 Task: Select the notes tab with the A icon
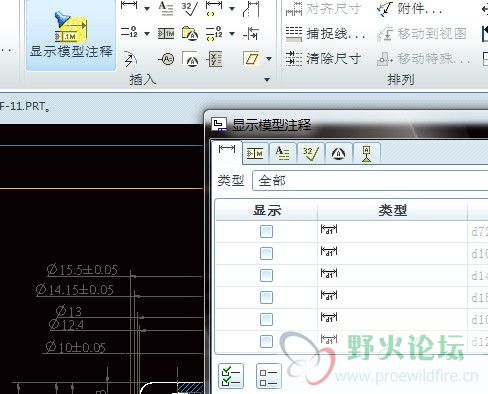pos(283,154)
